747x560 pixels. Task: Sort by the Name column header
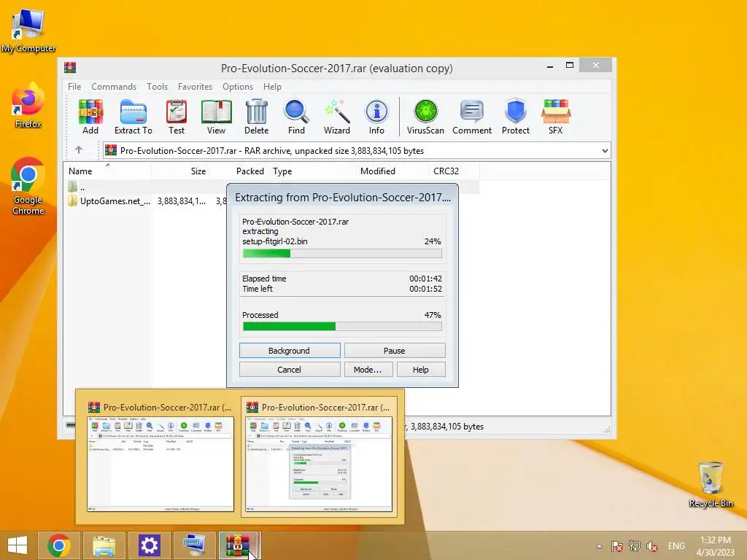pos(107,171)
